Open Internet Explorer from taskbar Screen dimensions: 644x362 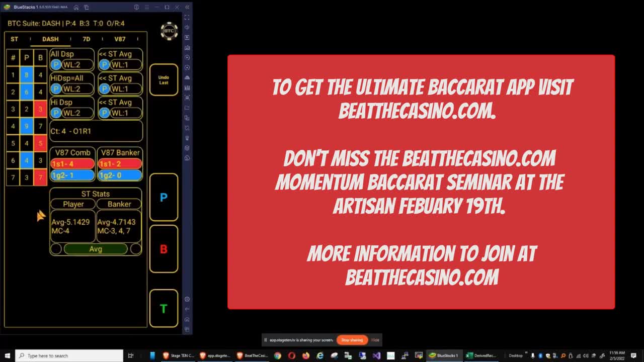[320, 355]
